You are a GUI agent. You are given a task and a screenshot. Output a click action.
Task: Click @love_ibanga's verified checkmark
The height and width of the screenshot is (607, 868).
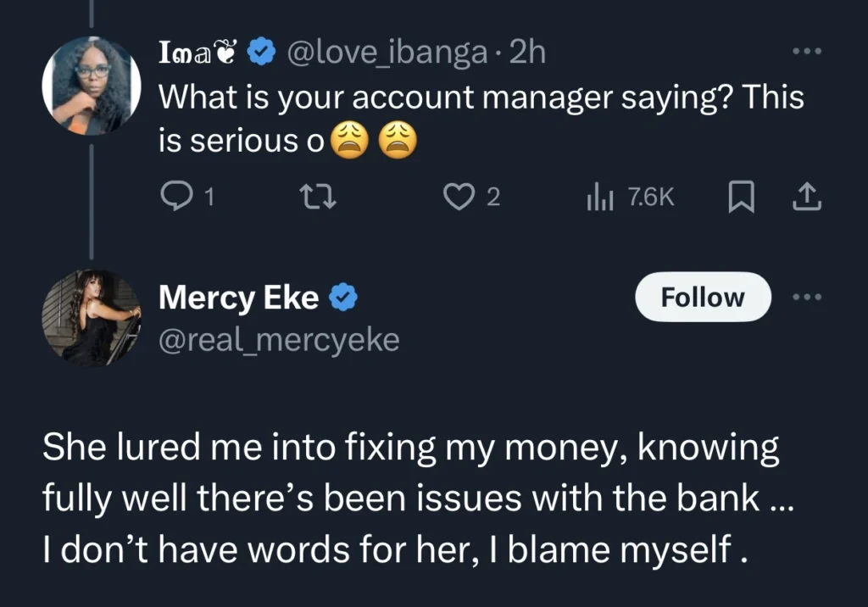click(x=261, y=51)
